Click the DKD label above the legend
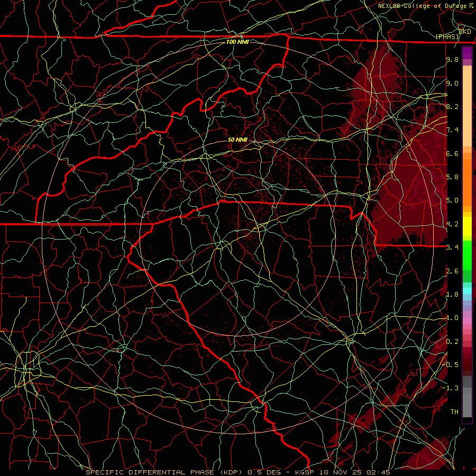Viewport: 476px width, 476px height. [465, 31]
